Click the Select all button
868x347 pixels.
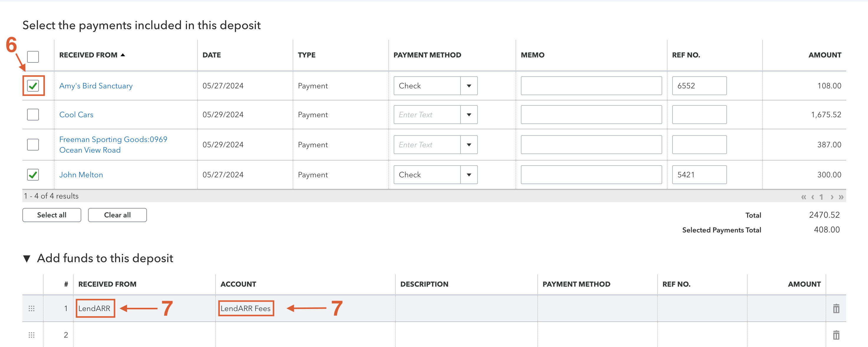pos(51,215)
